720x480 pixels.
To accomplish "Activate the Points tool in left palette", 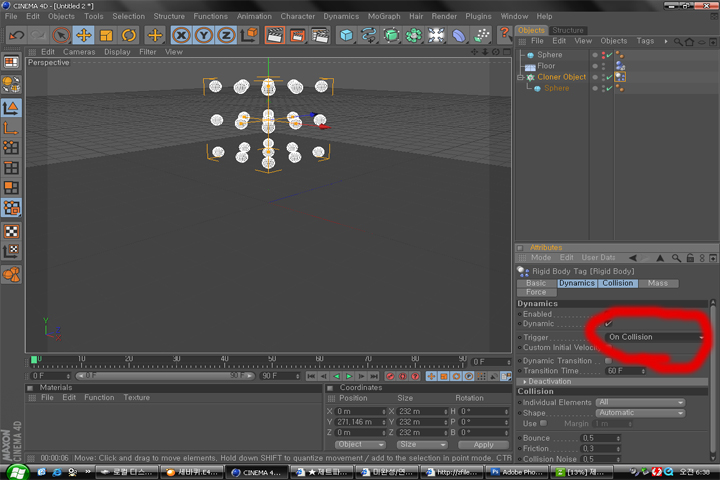I will pos(11,148).
